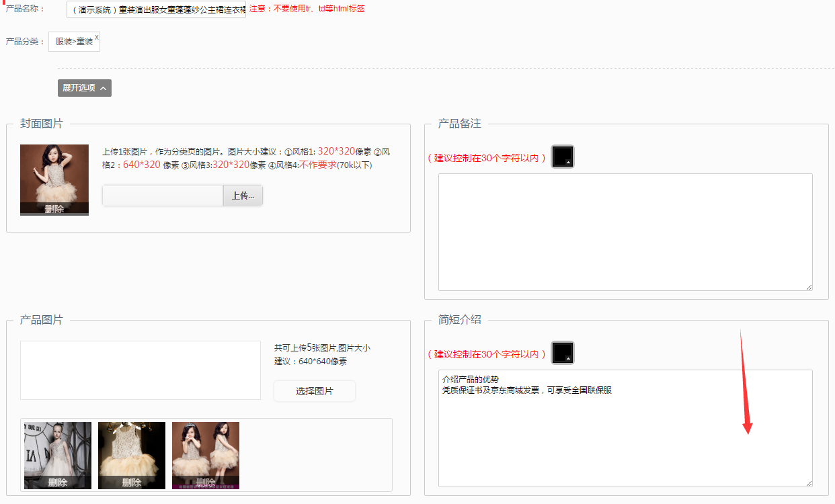
Task: Click the cover image file path field
Action: coord(163,196)
